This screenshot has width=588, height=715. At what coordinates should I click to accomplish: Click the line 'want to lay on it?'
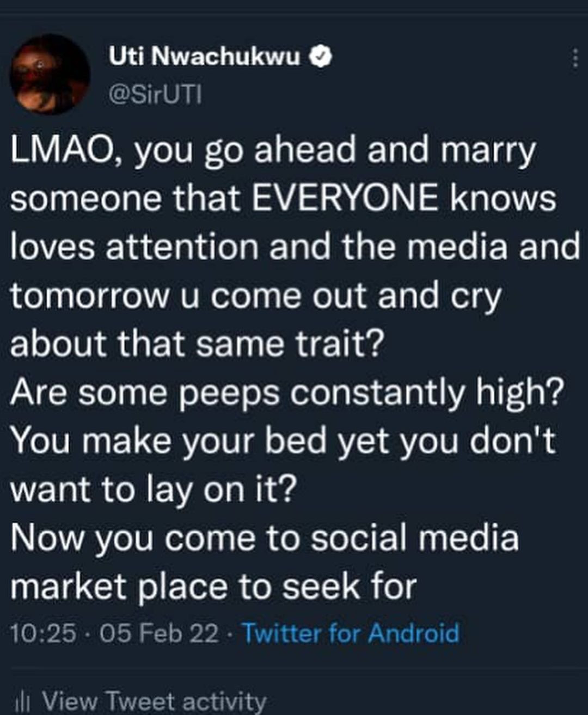click(154, 490)
